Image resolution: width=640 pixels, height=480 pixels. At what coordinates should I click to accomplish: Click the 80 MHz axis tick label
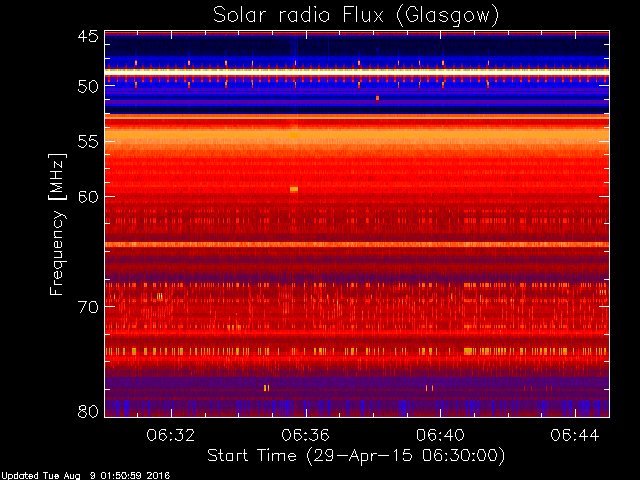coord(88,411)
